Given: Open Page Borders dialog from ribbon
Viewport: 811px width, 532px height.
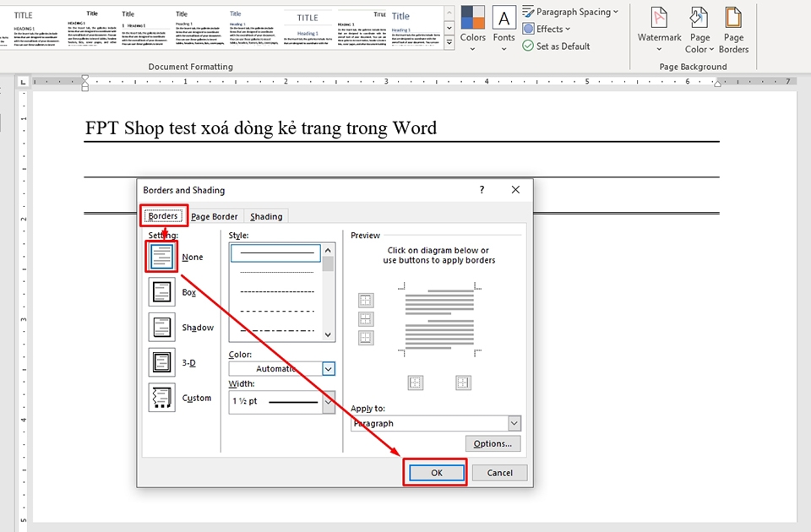Looking at the screenshot, I should [x=733, y=29].
